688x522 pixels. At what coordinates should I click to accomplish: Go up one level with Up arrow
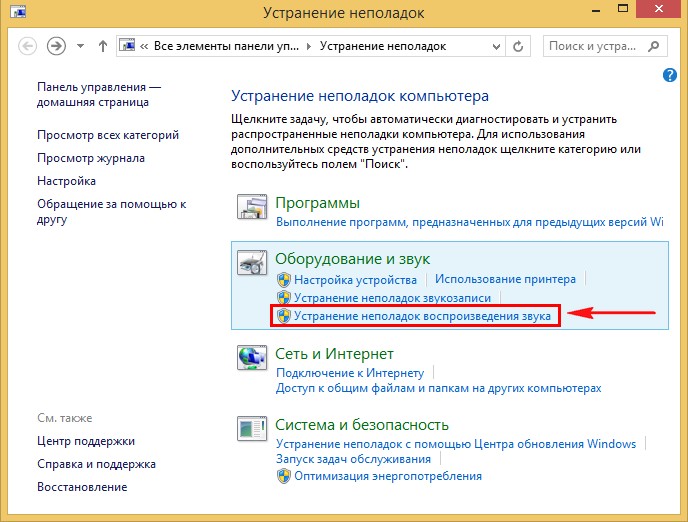[x=103, y=46]
